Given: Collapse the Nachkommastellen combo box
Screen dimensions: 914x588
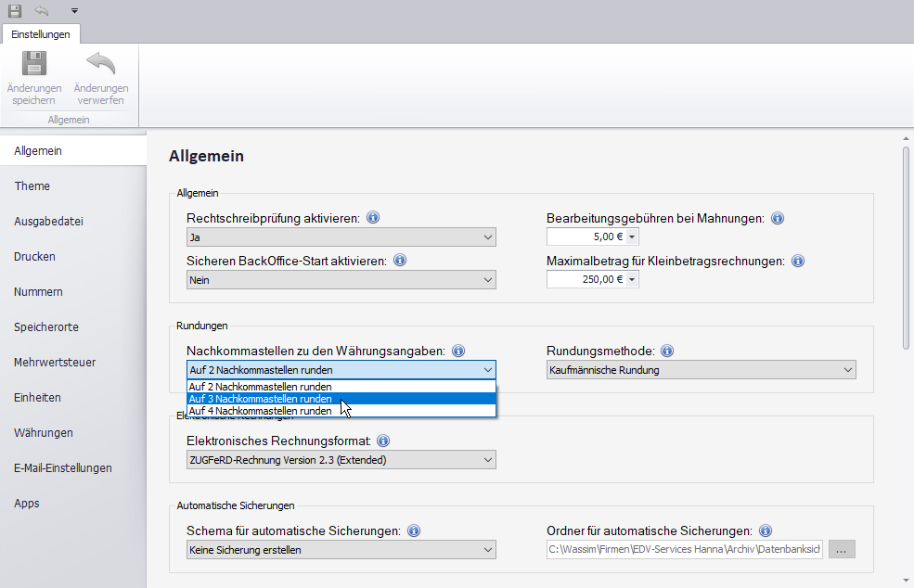Looking at the screenshot, I should tap(341, 370).
